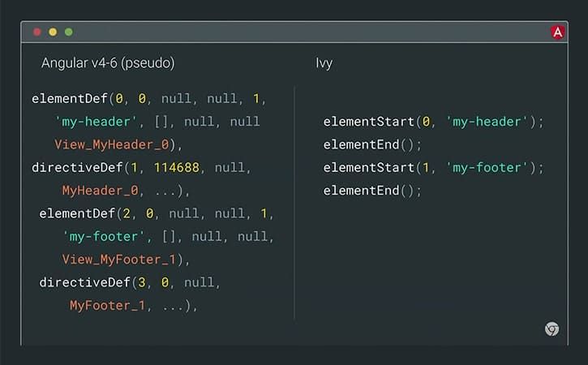The height and width of the screenshot is (365, 588).
Task: Click the View_MyFooter_1 identifier
Action: [x=119, y=260]
